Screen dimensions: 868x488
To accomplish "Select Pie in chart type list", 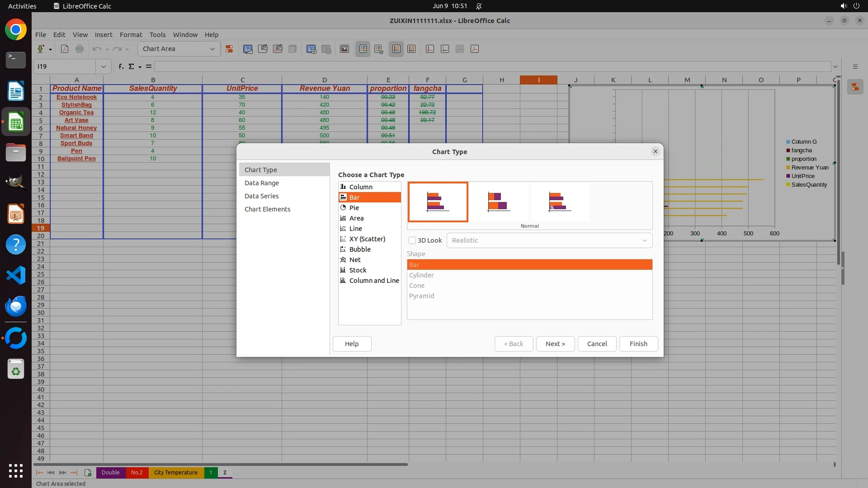I will 354,208.
